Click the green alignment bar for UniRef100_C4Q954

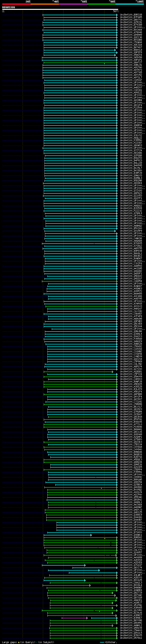[80, 281]
